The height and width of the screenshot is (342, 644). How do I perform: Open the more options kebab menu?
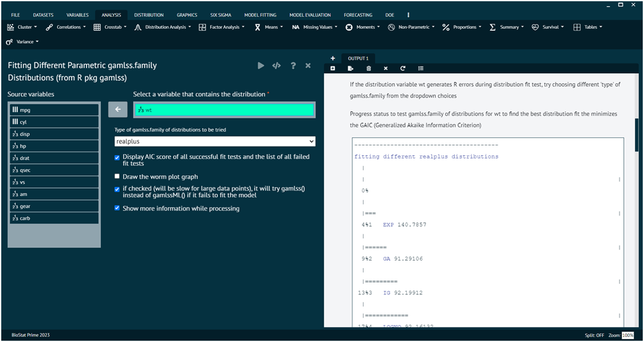pyautogui.click(x=408, y=15)
